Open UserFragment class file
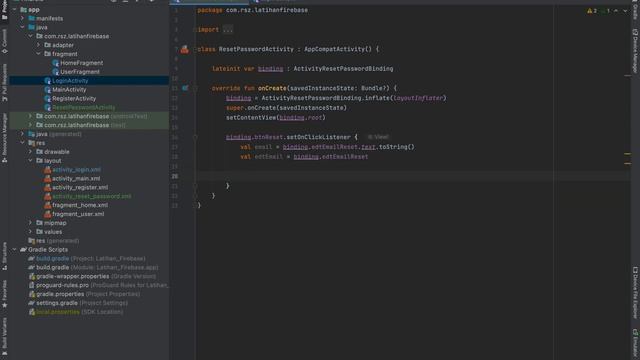The height and width of the screenshot is (360, 640). click(80, 72)
